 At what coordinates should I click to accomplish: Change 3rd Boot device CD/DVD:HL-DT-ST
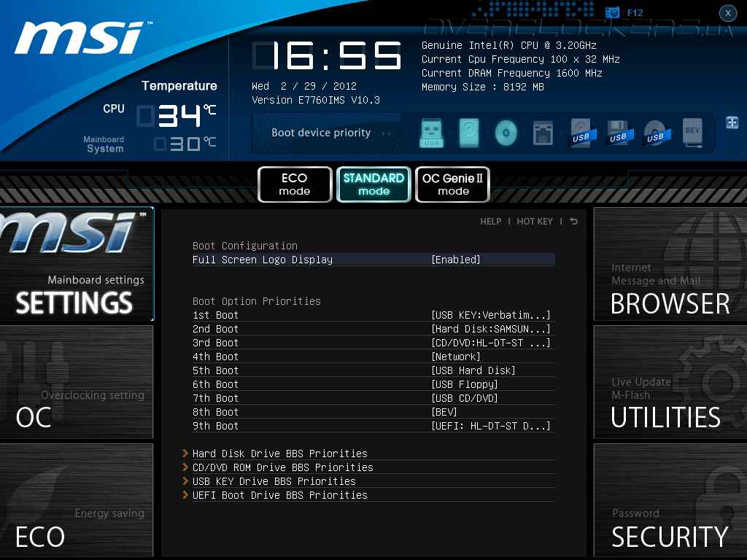tap(491, 343)
